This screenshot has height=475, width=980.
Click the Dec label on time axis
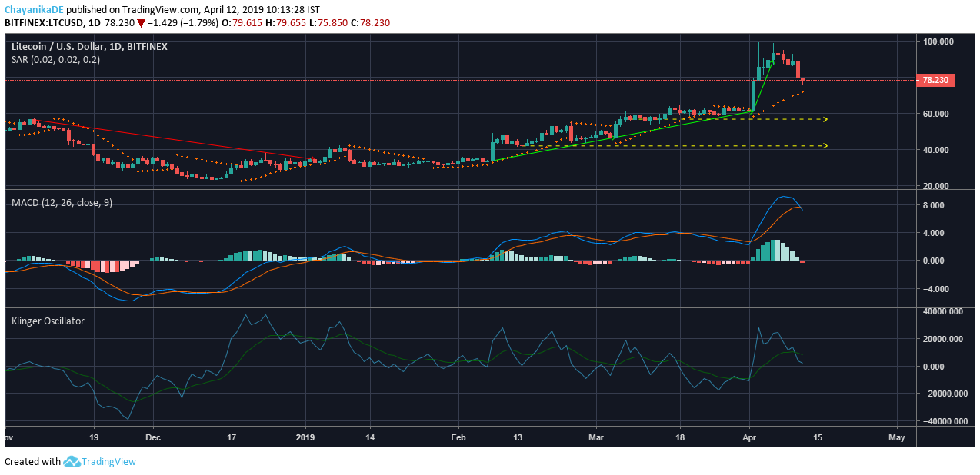(152, 437)
